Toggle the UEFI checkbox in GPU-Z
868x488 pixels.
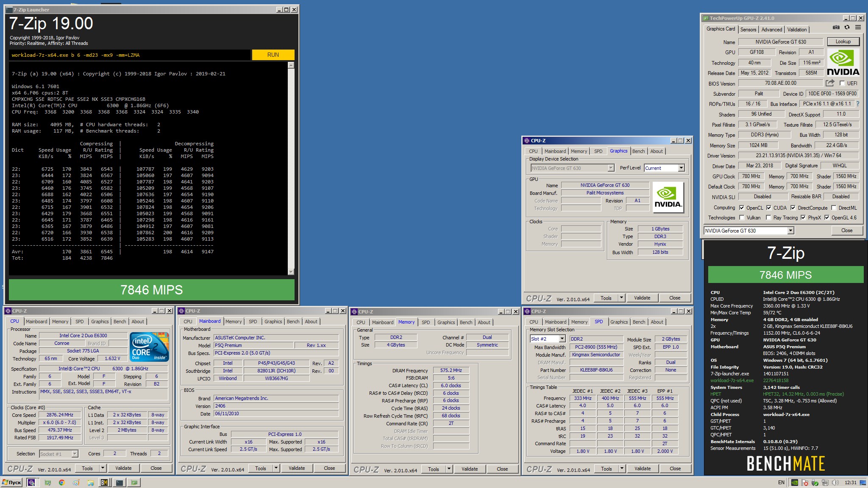click(x=842, y=83)
